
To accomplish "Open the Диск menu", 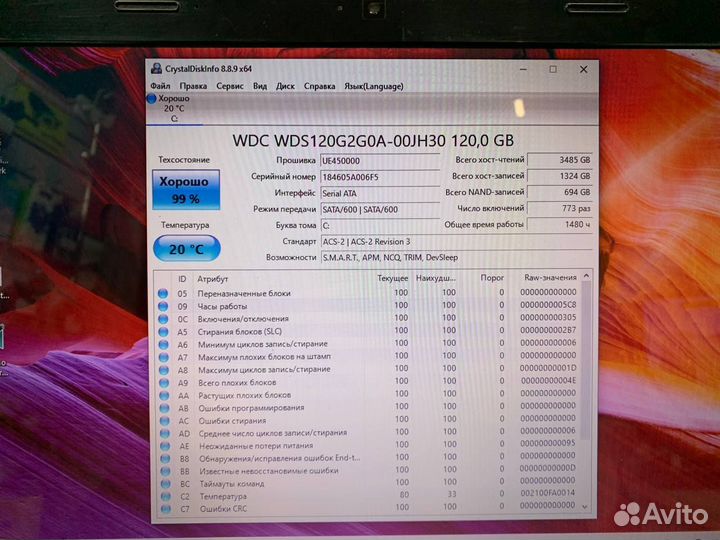I will point(285,86).
